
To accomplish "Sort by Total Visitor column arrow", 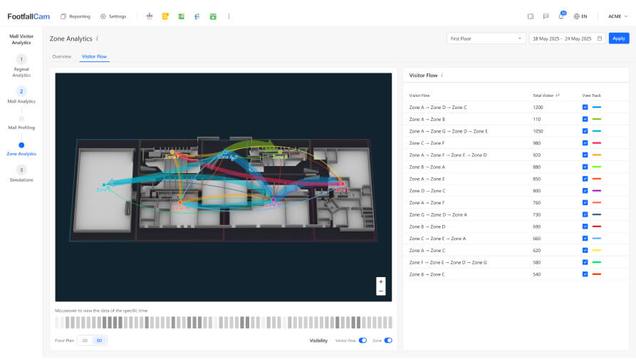I will 558,95.
